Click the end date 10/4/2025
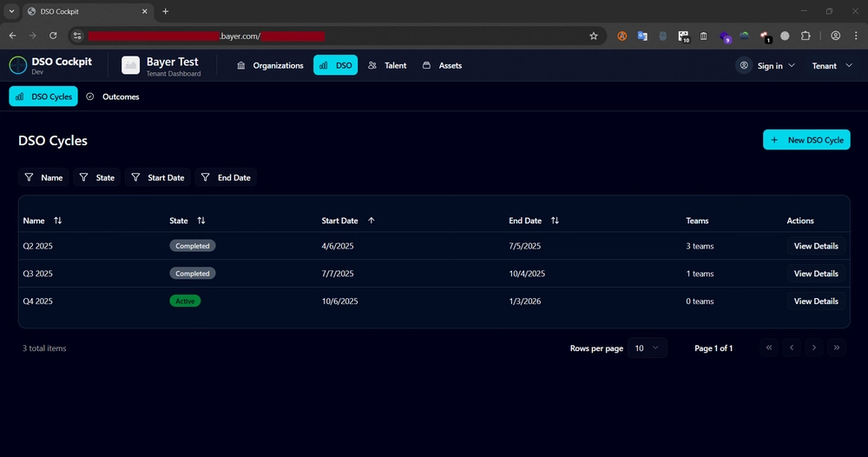The height and width of the screenshot is (457, 868). (527, 274)
